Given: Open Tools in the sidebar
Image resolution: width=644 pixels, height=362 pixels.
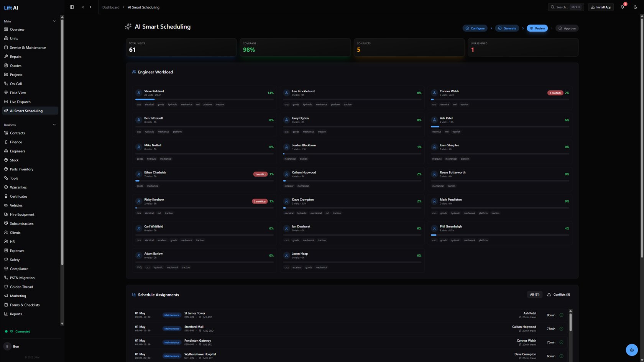Looking at the screenshot, I should pos(30,178).
